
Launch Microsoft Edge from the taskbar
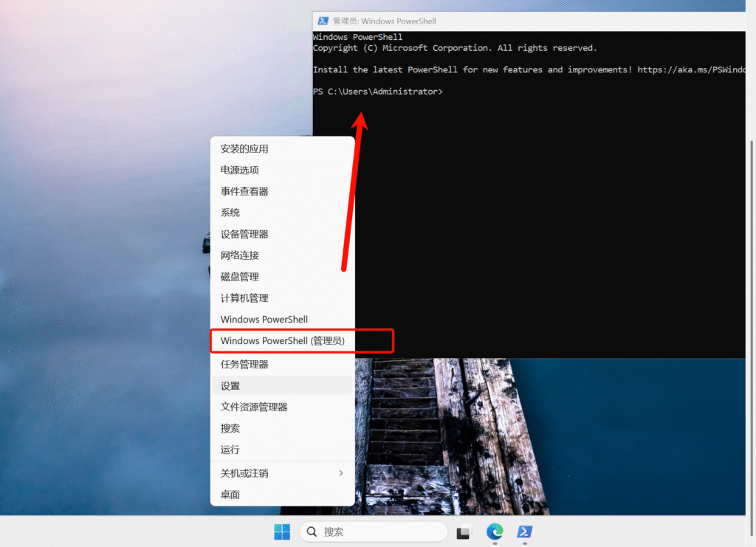pos(495,531)
